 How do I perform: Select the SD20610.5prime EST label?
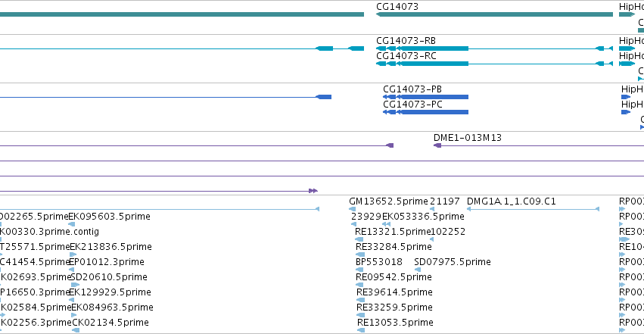coord(109,277)
